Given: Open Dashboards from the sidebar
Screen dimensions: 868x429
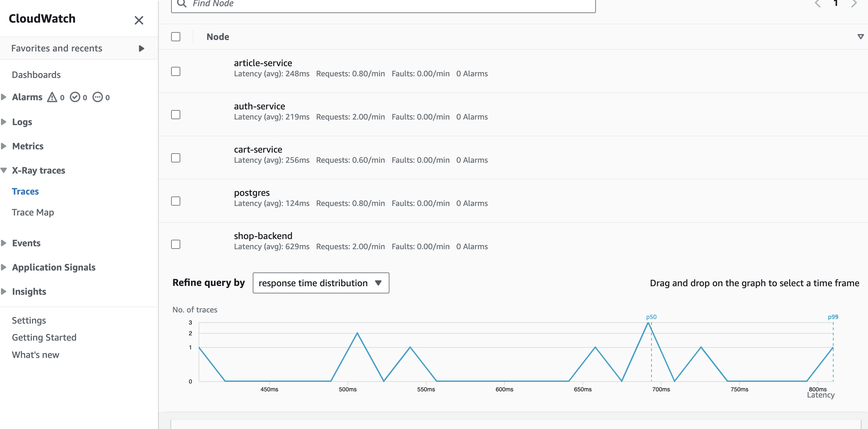Looking at the screenshot, I should click(36, 74).
